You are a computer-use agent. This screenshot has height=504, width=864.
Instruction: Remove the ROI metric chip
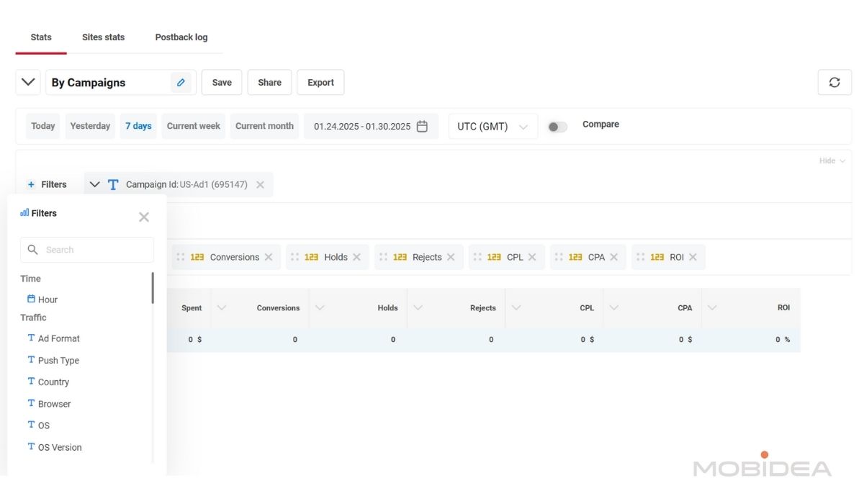click(x=693, y=257)
